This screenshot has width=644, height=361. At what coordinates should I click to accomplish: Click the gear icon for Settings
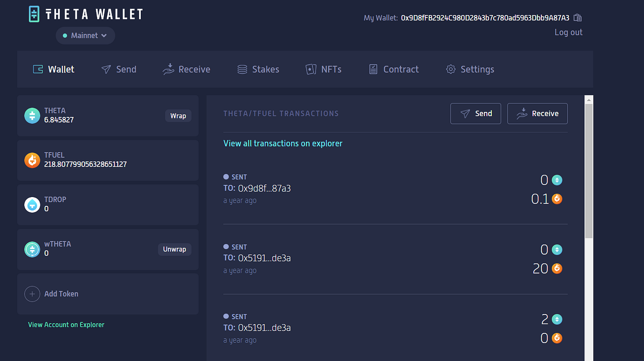(451, 69)
